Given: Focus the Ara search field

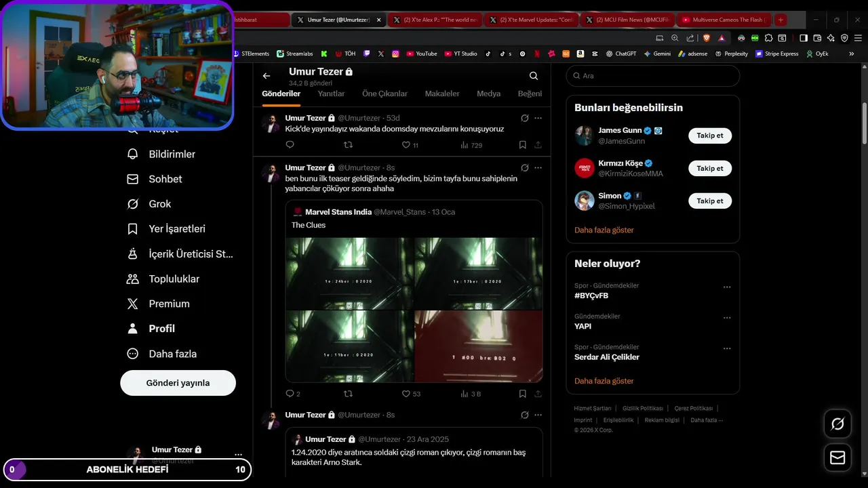Looking at the screenshot, I should pyautogui.click(x=653, y=76).
